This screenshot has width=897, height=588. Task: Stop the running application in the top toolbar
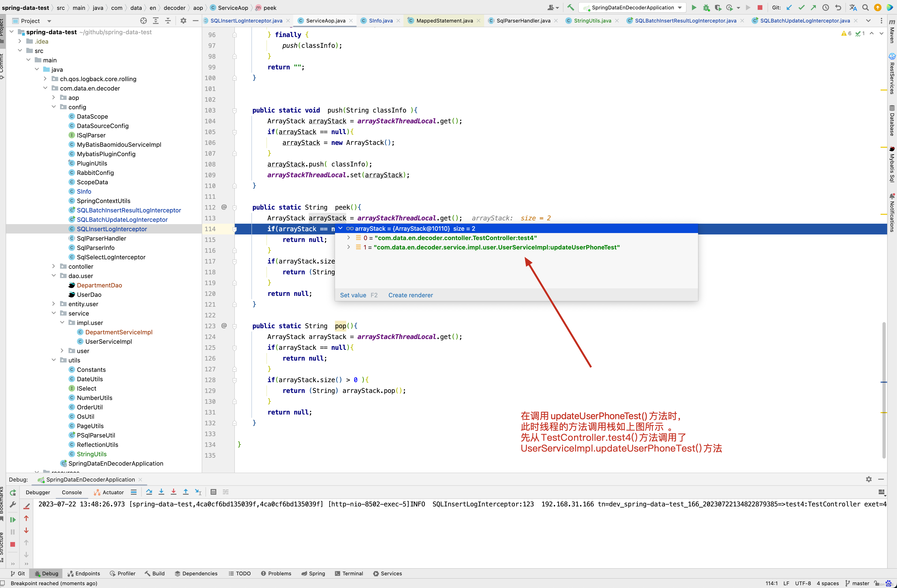coord(760,8)
